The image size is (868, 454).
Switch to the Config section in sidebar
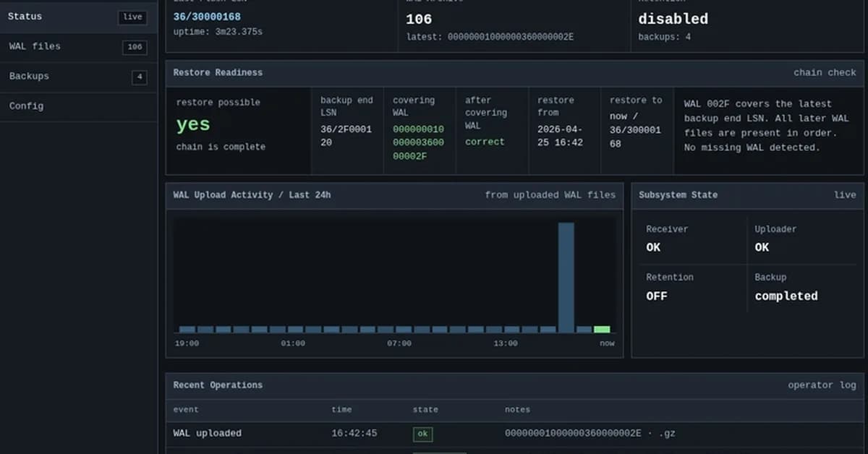point(26,106)
